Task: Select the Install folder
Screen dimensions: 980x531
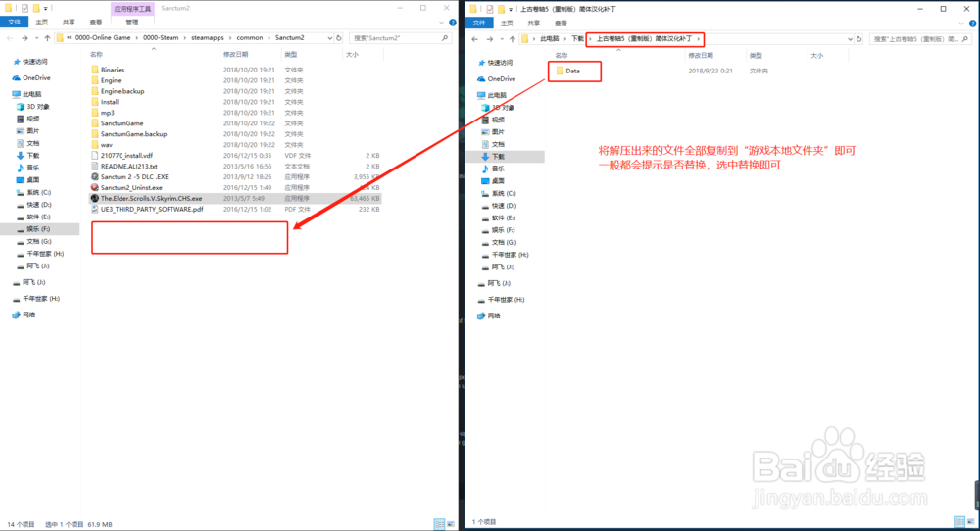Action: pos(110,101)
